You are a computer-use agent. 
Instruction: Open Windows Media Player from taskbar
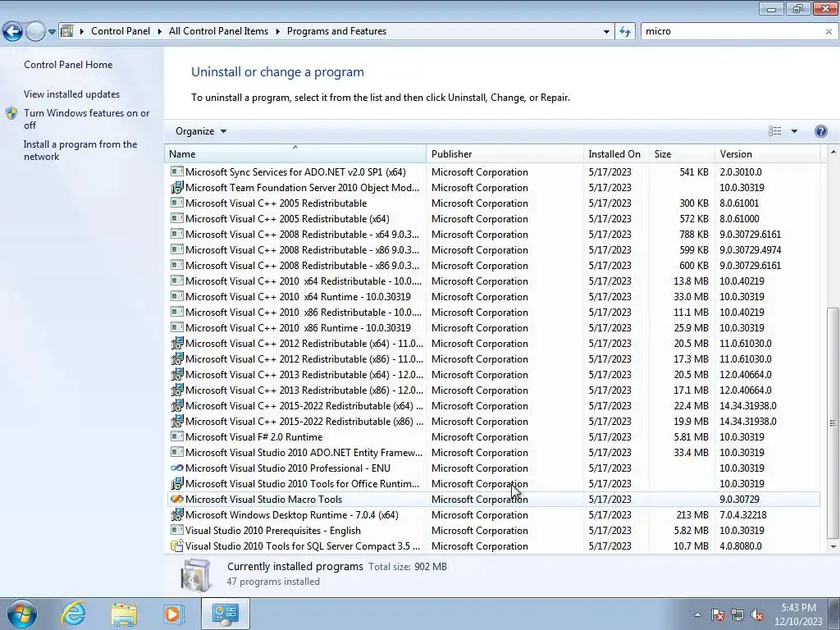174,614
